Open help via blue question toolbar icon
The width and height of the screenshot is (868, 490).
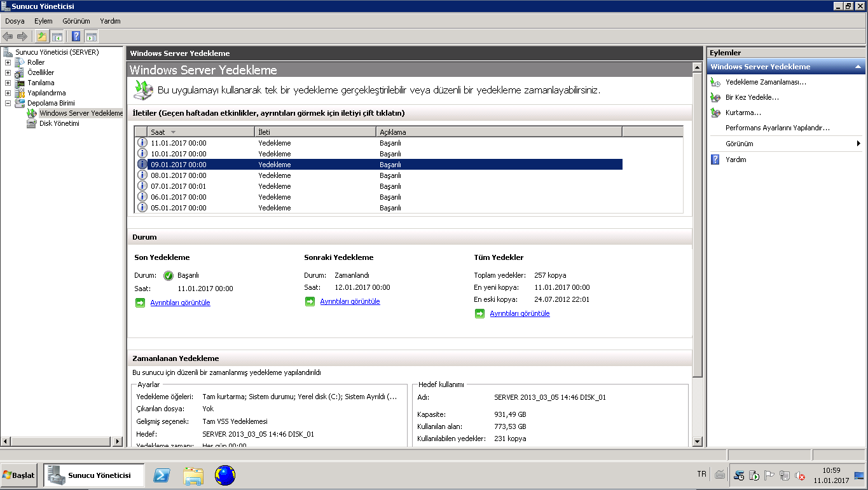(x=76, y=36)
